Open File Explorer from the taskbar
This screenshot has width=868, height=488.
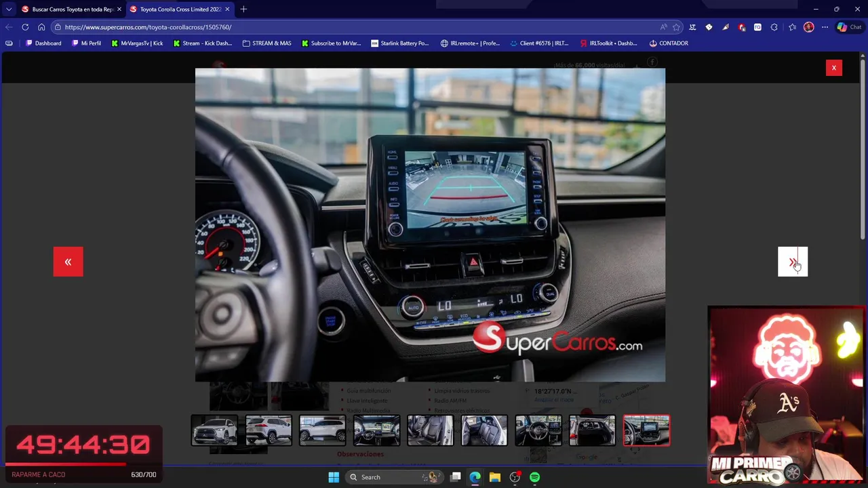point(495,477)
